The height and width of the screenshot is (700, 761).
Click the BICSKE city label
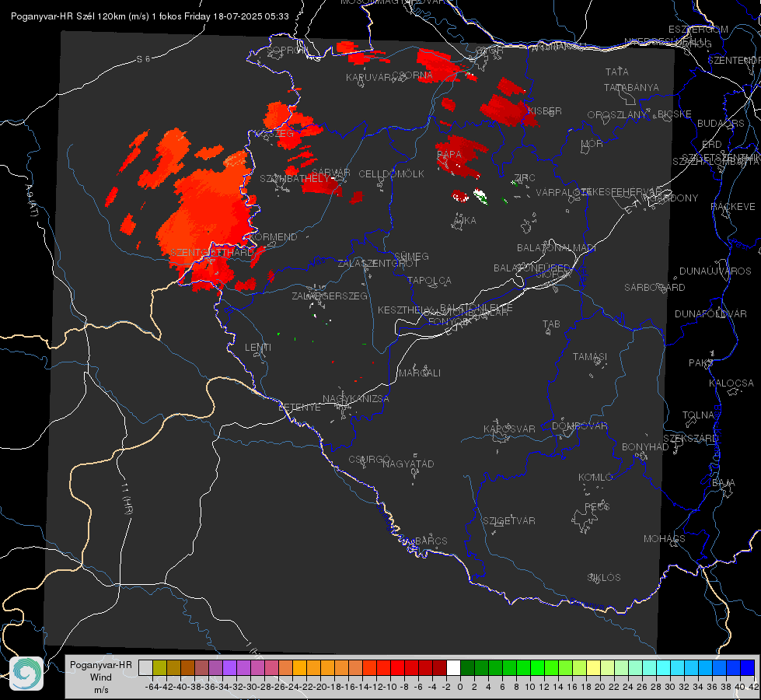pos(675,114)
